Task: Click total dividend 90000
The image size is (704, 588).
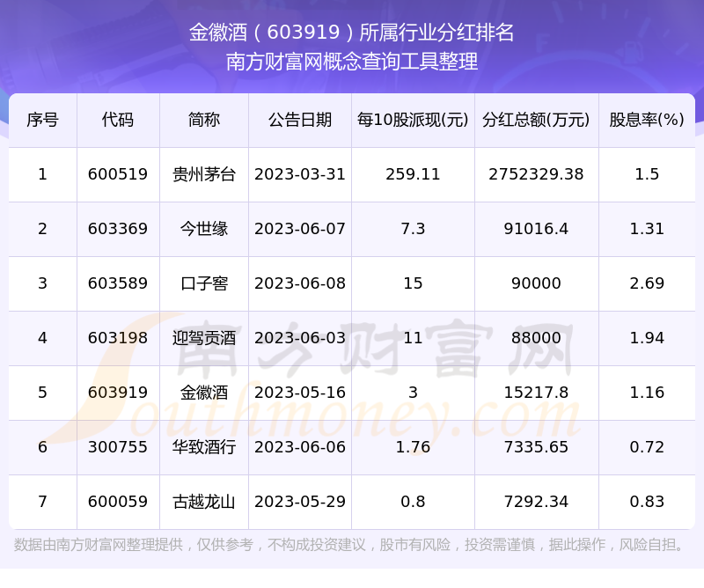Action: pyautogui.click(x=536, y=283)
